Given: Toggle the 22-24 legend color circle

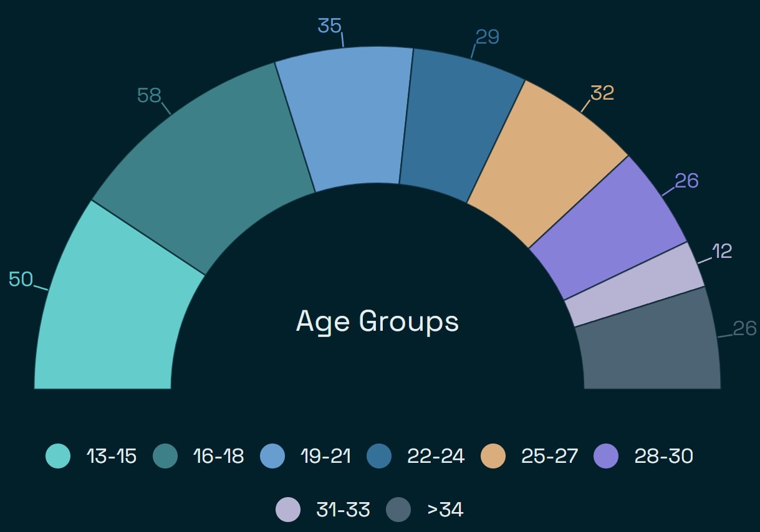Looking at the screenshot, I should pos(380,456).
